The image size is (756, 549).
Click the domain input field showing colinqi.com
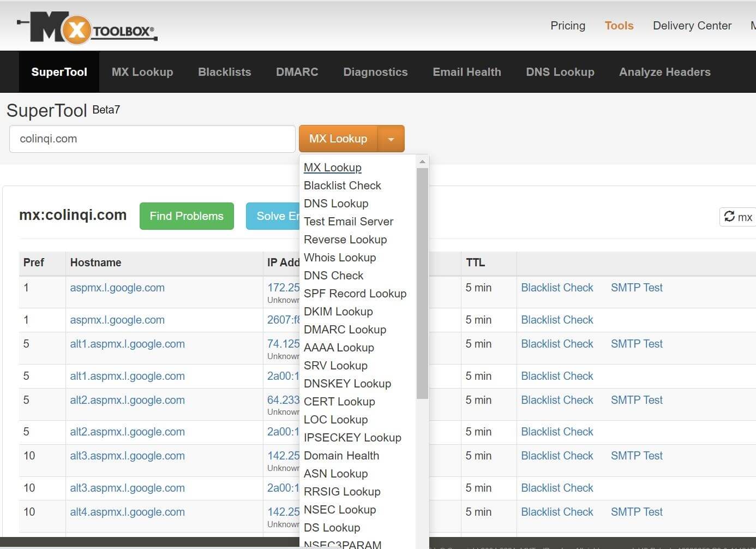pos(152,139)
